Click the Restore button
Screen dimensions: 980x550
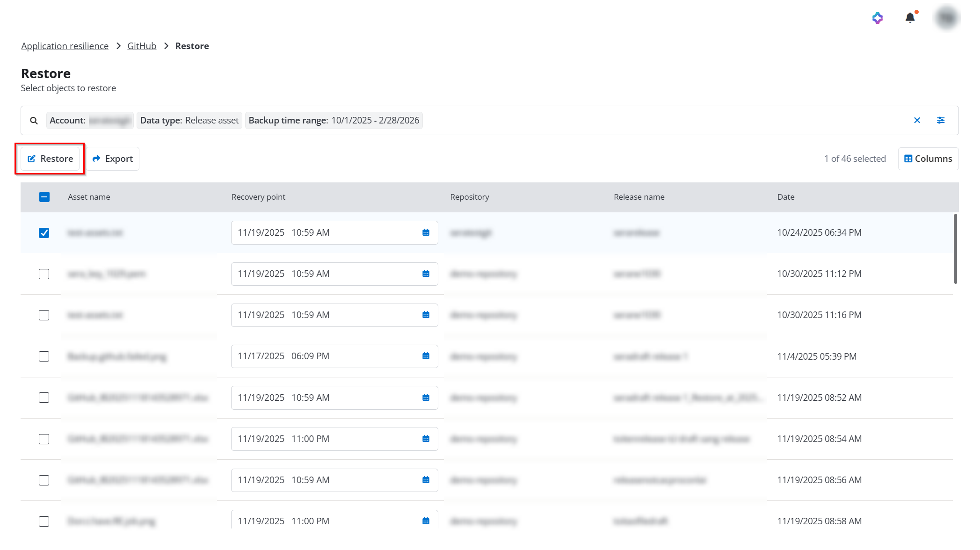click(x=50, y=159)
